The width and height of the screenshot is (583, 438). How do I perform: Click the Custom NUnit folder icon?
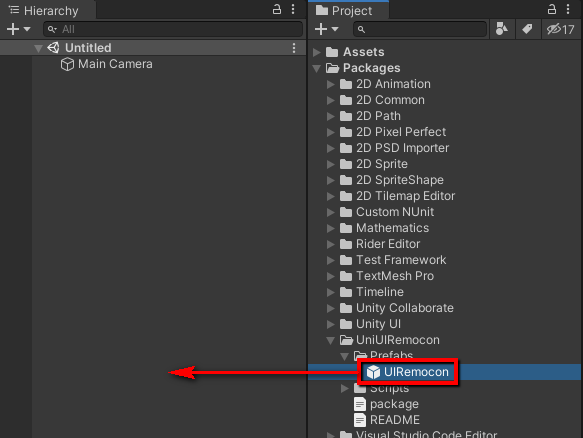(x=346, y=212)
